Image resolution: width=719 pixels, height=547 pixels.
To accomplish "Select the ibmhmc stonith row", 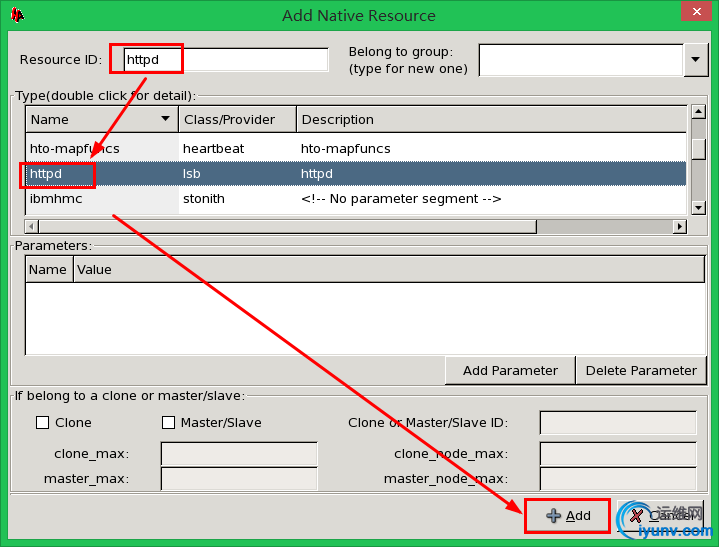I will pos(356,199).
